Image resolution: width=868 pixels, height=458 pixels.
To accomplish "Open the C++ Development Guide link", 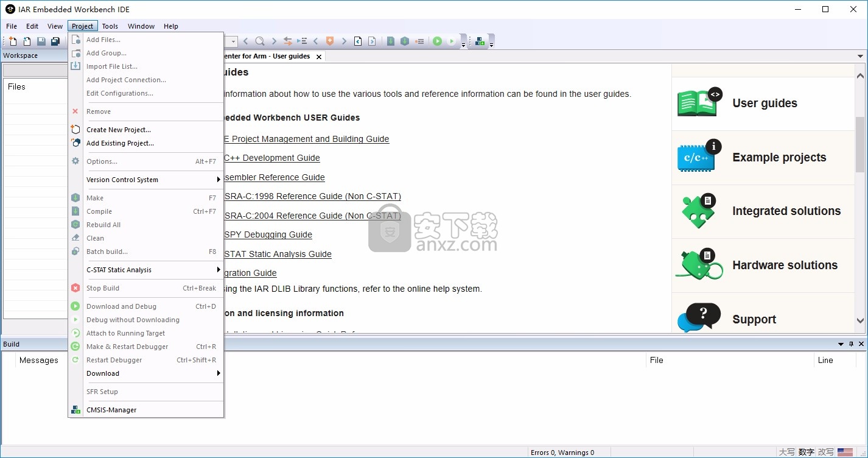I will coord(272,158).
